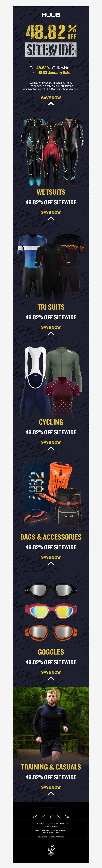Click the chevron arrow beneath Wetsuits Save Now
This screenshot has width=102, height=868.
click(51, 218)
